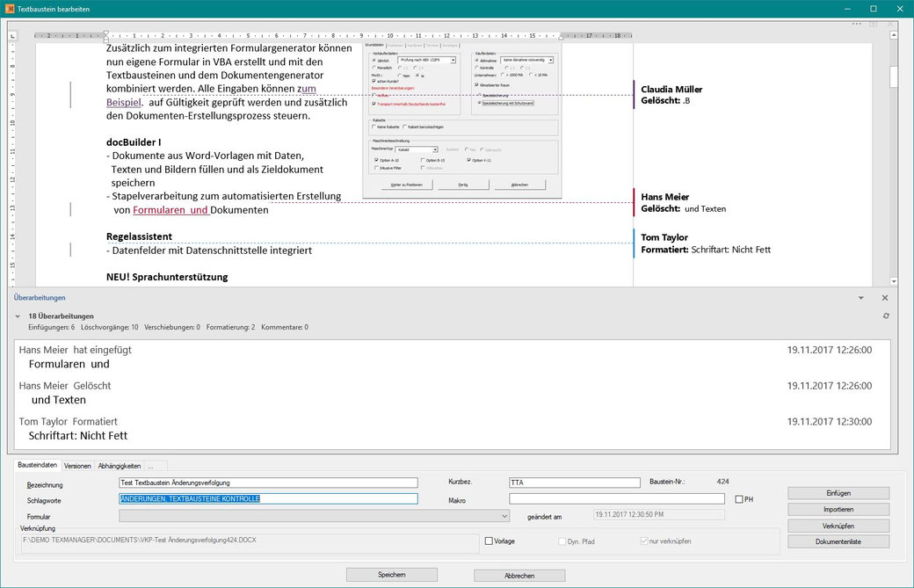Switch to the Versionen tab
Viewport: 914px width, 588px height.
tap(78, 466)
